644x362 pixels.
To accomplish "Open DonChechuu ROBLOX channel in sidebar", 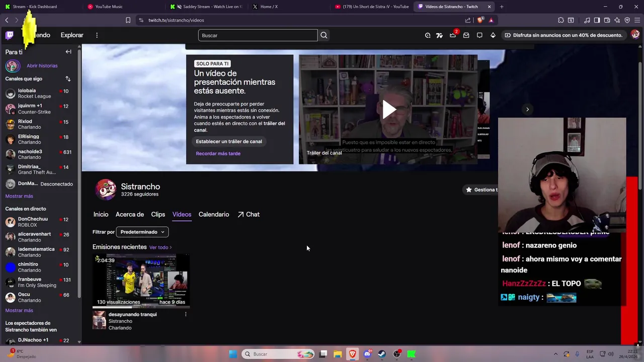I will [39, 222].
